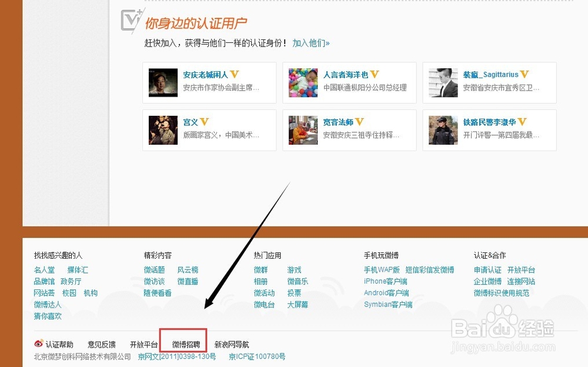Click Weibo logo icon beside 认证帮助

[39, 343]
